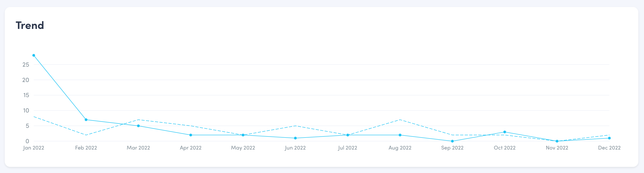
Task: Click the Jul 2022 data point dot
Action: [348, 135]
